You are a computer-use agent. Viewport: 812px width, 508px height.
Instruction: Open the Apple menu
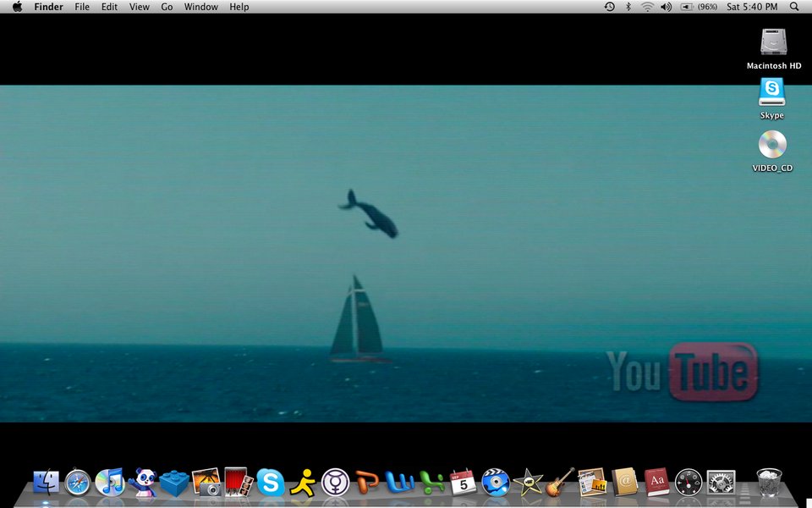point(17,7)
